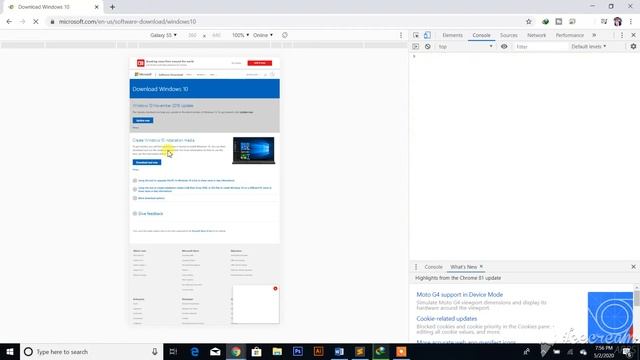The image size is (640, 360).
Task: Open File Explorer from the taskbar
Action: tap(277, 351)
